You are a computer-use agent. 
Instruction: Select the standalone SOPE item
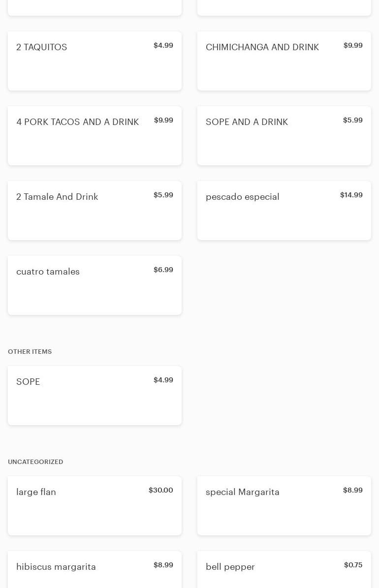click(95, 396)
